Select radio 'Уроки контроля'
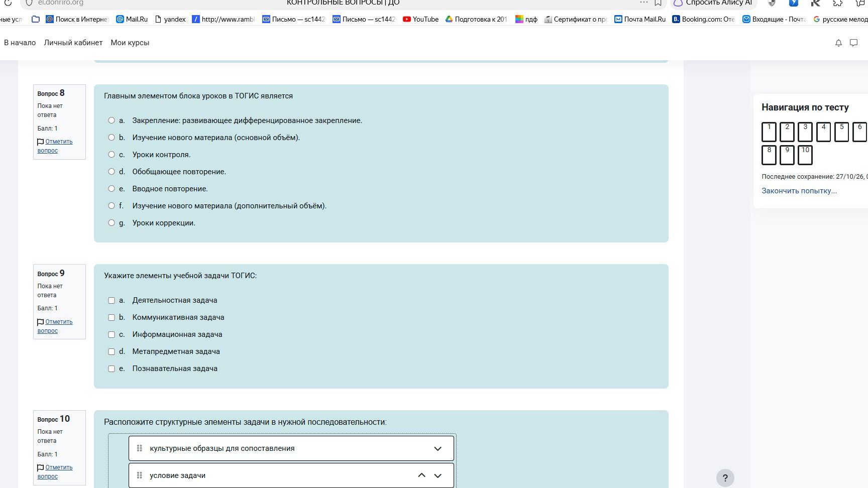The image size is (868, 488). click(112, 155)
